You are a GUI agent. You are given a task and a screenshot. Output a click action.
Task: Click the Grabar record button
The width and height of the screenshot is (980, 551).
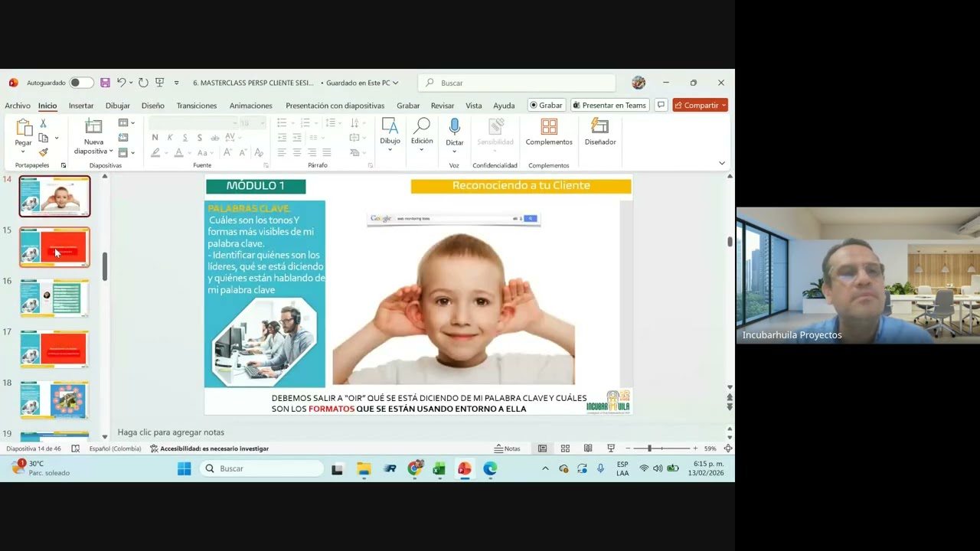[x=546, y=106]
